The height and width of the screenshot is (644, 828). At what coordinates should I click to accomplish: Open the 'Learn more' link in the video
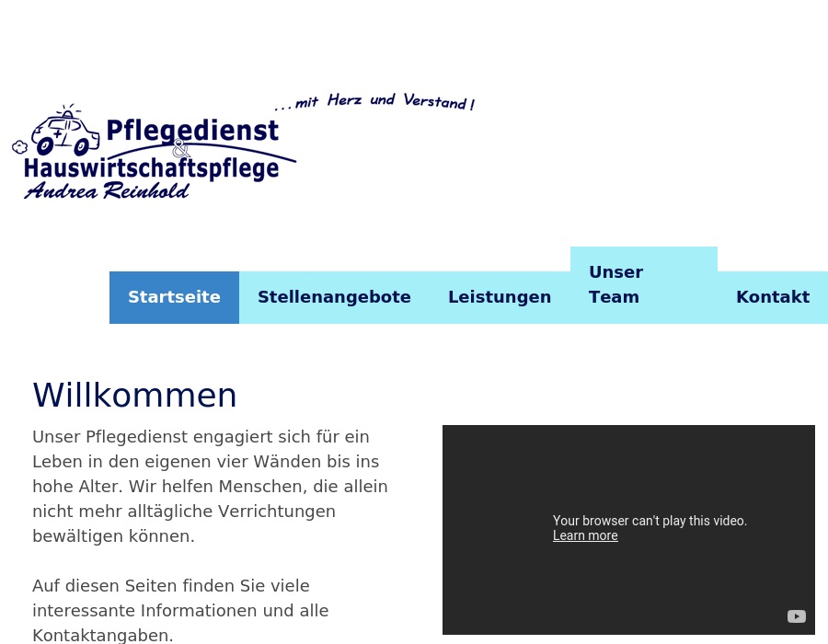pyautogui.click(x=584, y=535)
